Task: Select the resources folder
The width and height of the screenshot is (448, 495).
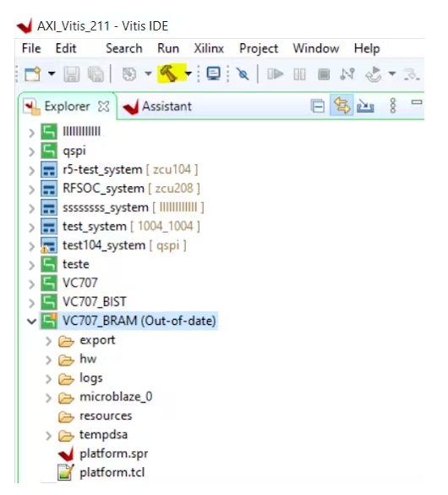Action: pos(106,415)
